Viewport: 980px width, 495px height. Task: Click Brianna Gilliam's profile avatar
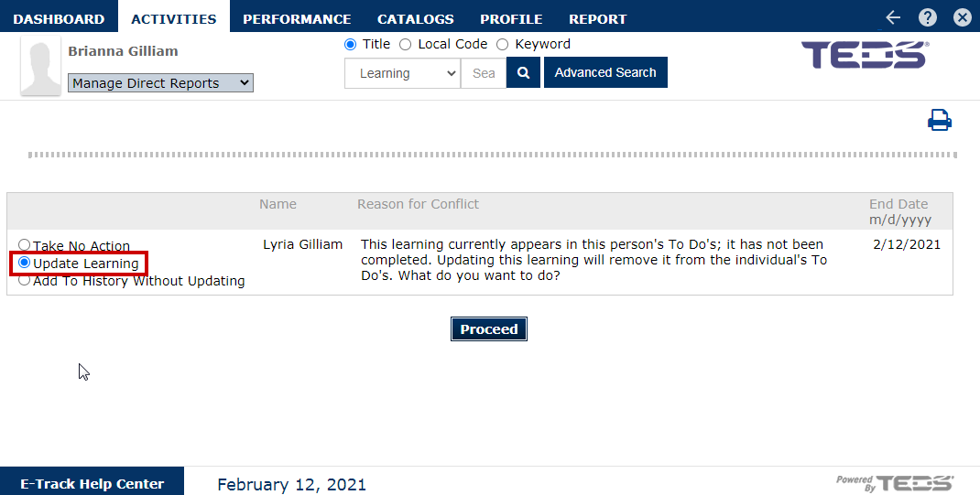(40, 67)
